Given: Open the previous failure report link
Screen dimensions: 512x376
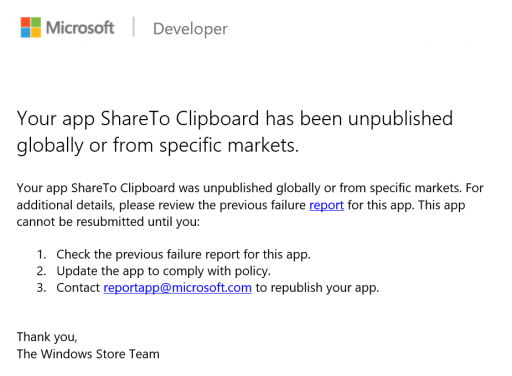Looking at the screenshot, I should click(x=326, y=205).
